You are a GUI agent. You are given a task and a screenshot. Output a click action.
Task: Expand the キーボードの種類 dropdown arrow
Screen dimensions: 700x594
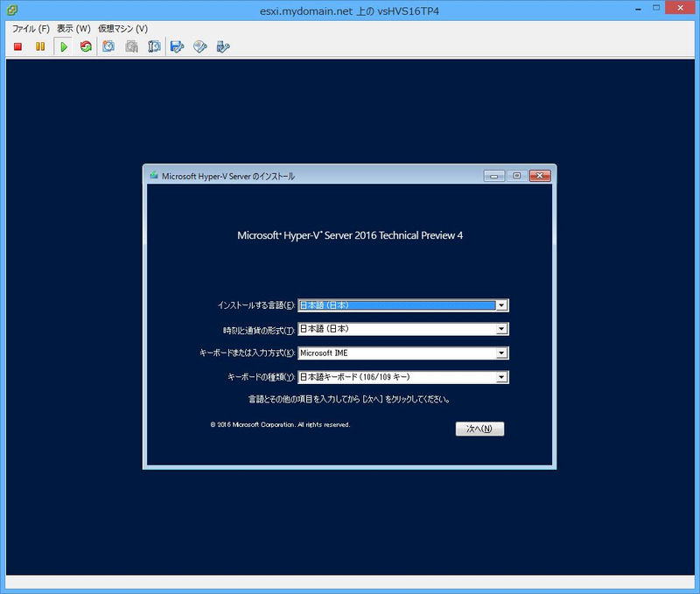coord(501,377)
